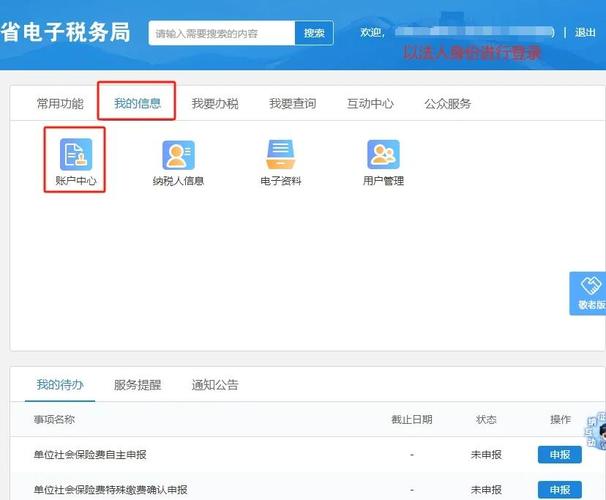
Task: Select the row text 单位社会保险费特殊缴费确认申报
Action: (111, 490)
